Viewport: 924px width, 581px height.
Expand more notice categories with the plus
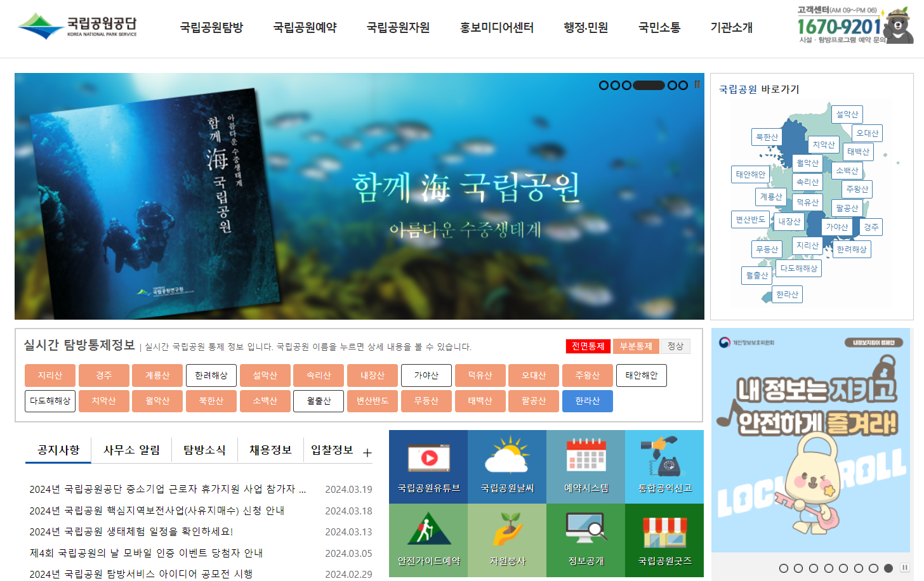[x=366, y=452]
